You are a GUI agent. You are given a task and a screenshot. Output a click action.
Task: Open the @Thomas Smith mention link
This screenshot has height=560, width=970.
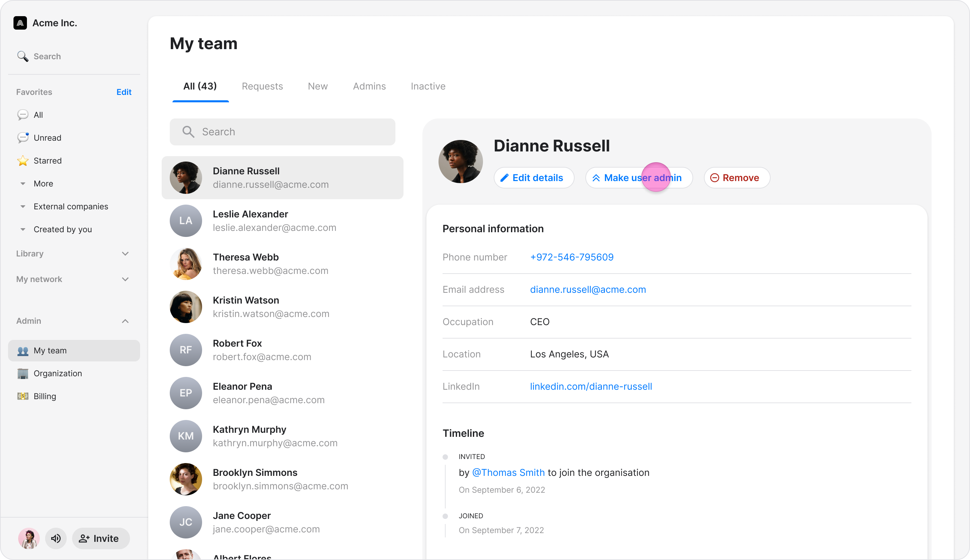tap(508, 473)
